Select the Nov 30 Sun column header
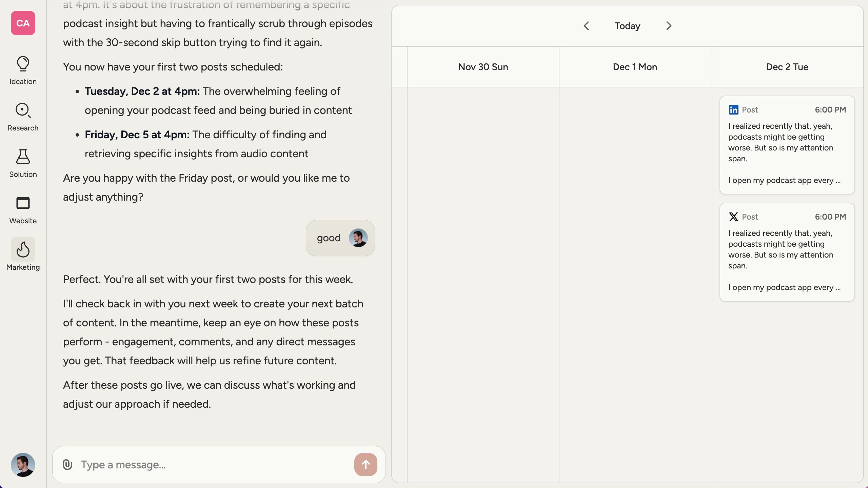The width and height of the screenshot is (868, 488). [483, 67]
